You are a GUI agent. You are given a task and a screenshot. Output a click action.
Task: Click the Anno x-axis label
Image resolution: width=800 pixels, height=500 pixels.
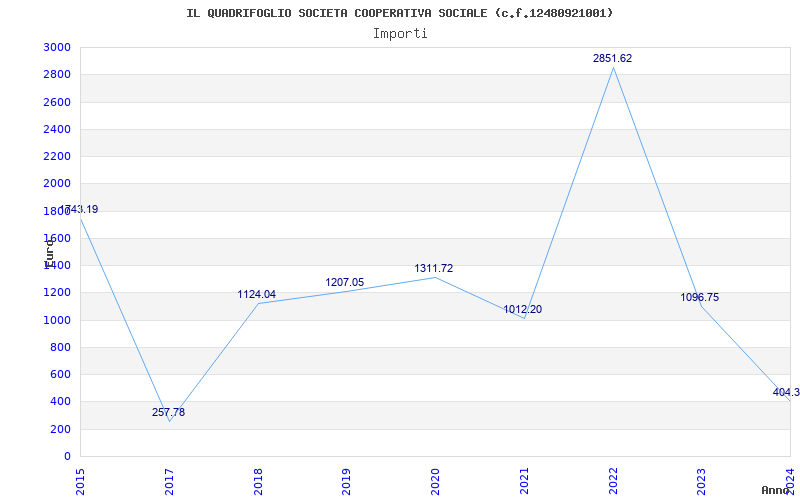click(776, 490)
